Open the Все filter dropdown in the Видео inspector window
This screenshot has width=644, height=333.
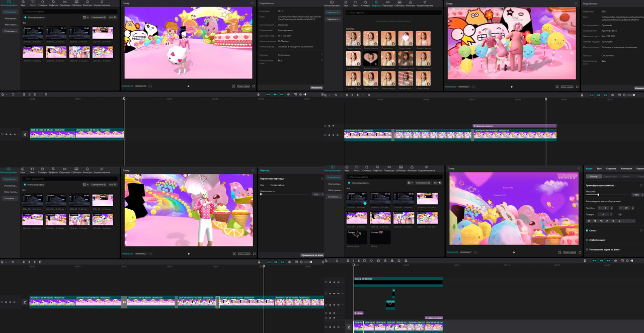(437, 183)
